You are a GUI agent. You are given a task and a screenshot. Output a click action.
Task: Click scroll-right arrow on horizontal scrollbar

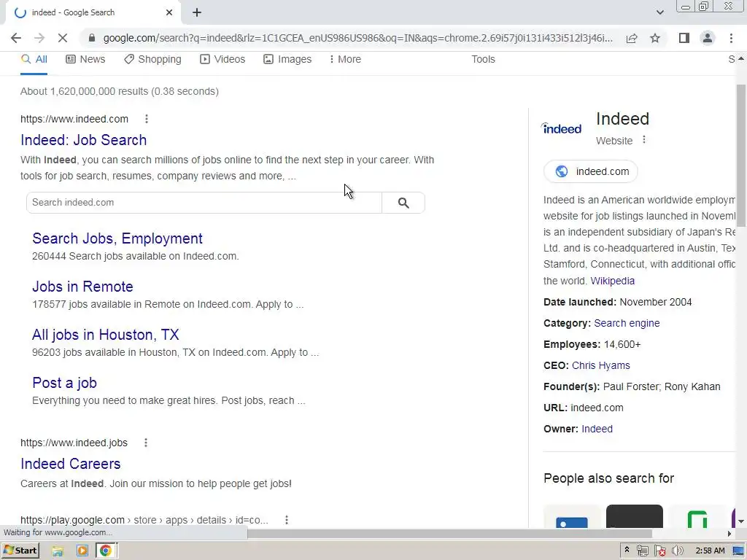pyautogui.click(x=729, y=534)
